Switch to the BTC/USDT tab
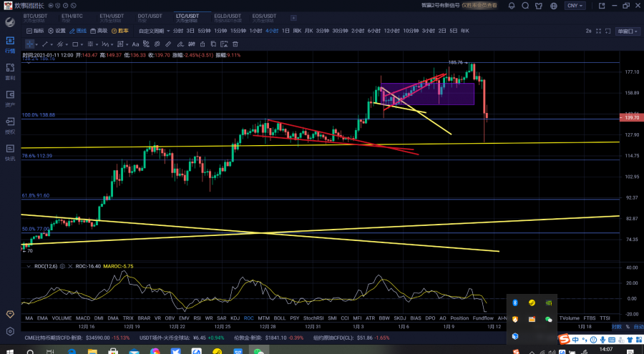The height and width of the screenshot is (354, 644). 36,16
